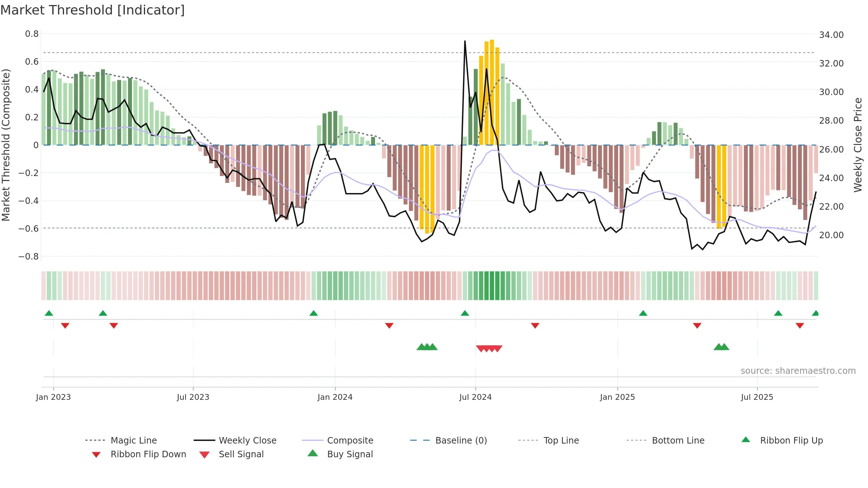Viewport: 868px width, 488px height.
Task: Toggle the Top Line legend entry
Action: (x=549, y=440)
